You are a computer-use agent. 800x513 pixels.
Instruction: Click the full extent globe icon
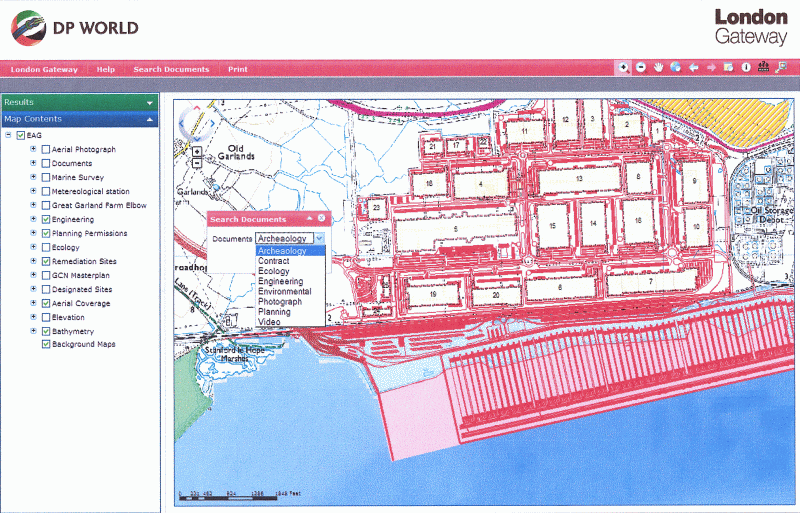click(x=676, y=67)
